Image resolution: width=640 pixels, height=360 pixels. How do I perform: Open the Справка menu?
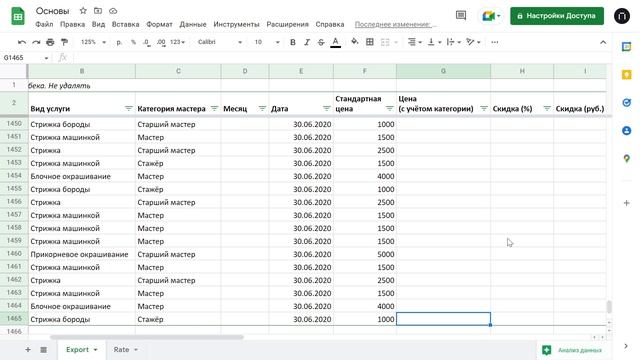[330, 24]
